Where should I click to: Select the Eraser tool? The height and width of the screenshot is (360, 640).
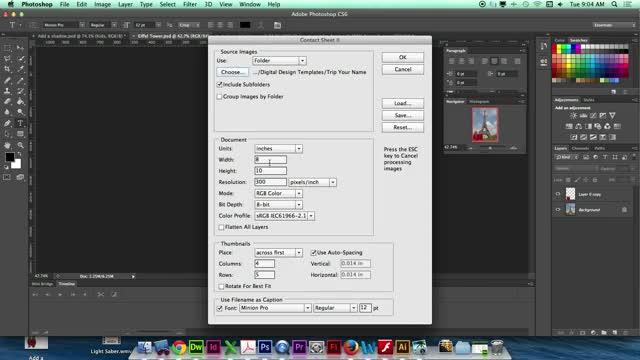pyautogui.click(x=7, y=101)
